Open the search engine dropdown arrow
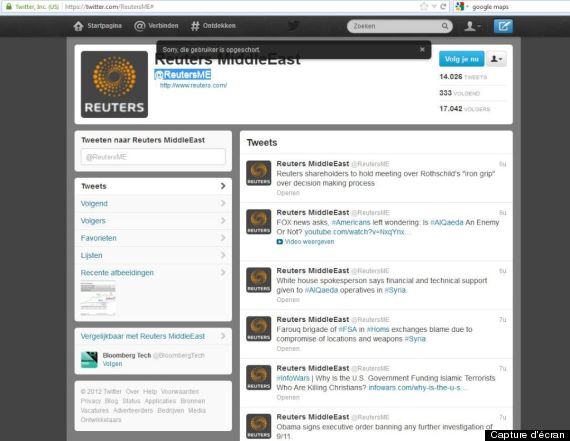The width and height of the screenshot is (570, 441). point(467,7)
